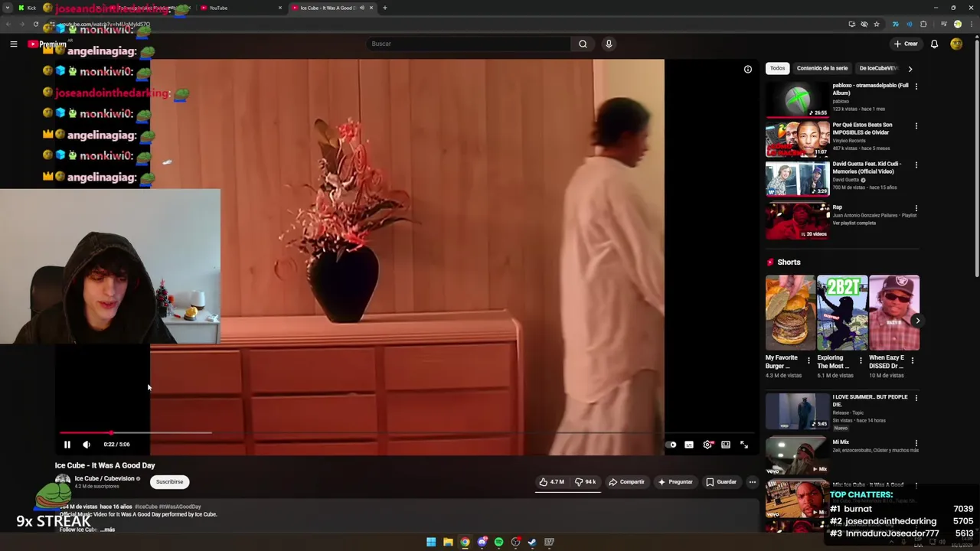
Task: Open options menu for pabloxo otramasdelpablo video
Action: tap(916, 86)
